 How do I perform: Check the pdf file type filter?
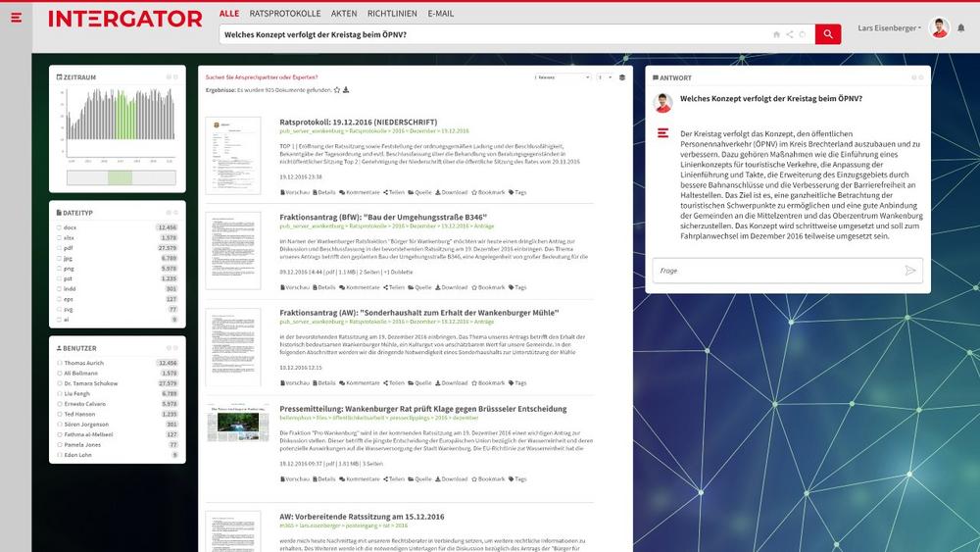60,248
